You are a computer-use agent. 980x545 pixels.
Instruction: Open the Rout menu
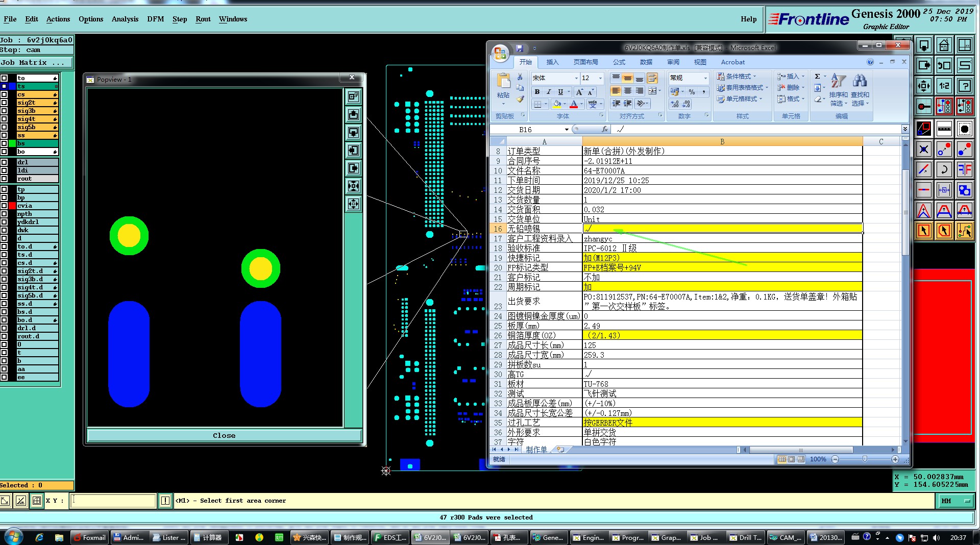tap(203, 19)
